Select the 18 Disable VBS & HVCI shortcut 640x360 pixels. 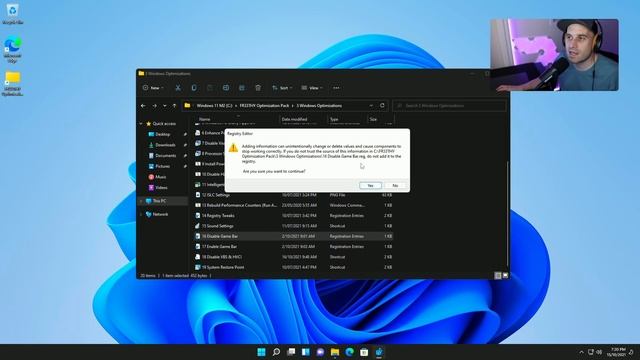coord(293,257)
